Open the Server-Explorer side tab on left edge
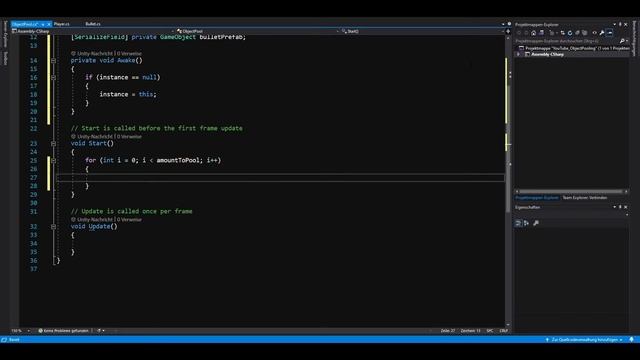Screen dimensions: 640x360 pyautogui.click(x=5, y=34)
